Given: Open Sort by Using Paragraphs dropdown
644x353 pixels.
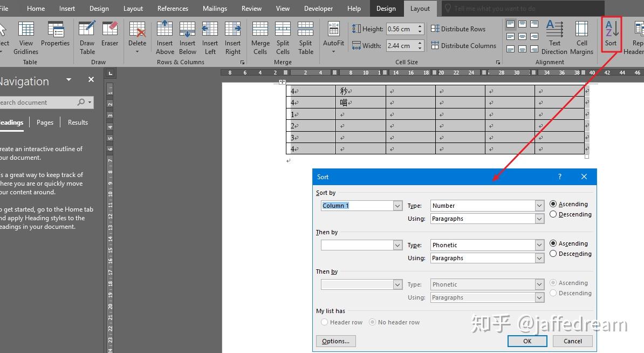Looking at the screenshot, I should 539,219.
